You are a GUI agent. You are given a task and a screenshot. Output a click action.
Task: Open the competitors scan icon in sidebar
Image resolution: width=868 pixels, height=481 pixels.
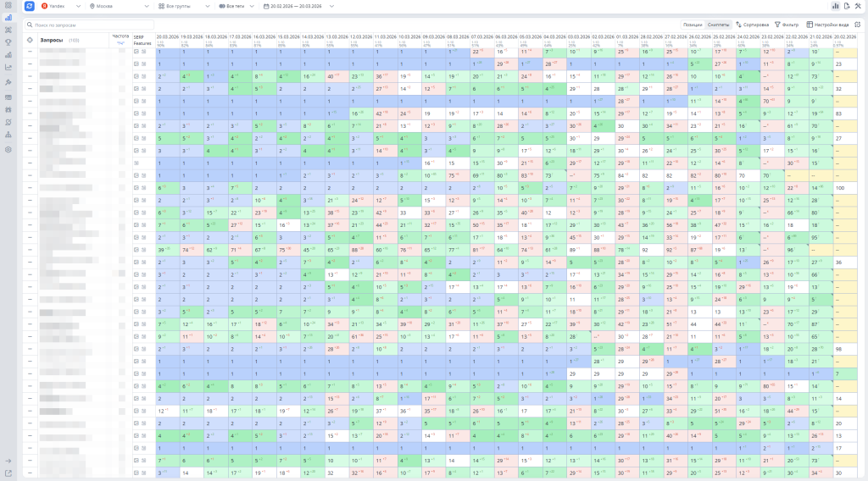[8, 30]
